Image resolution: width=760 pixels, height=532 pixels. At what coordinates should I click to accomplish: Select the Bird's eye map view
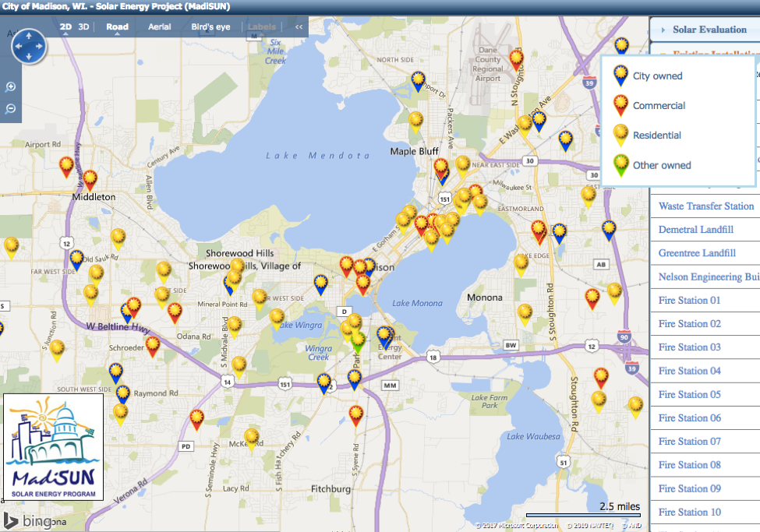tap(211, 27)
